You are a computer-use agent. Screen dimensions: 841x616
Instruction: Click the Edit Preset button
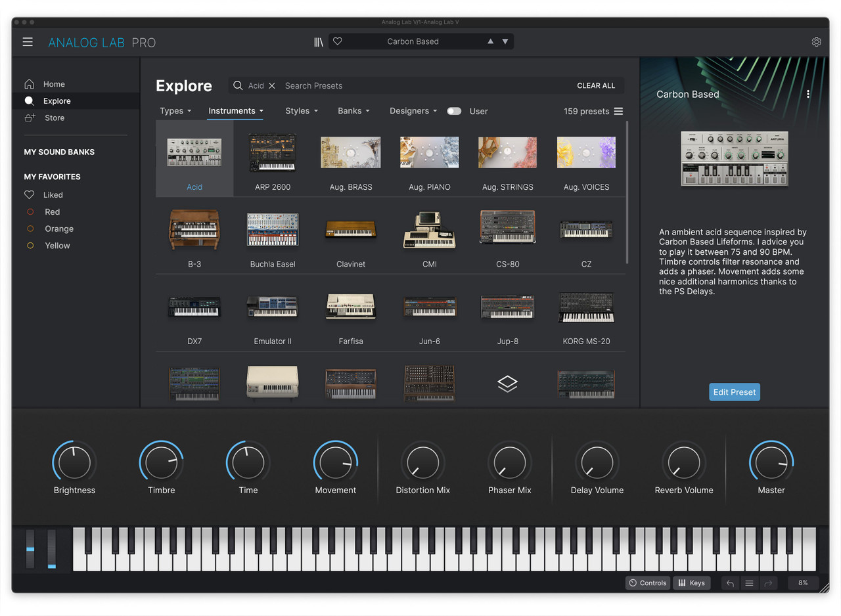734,391
